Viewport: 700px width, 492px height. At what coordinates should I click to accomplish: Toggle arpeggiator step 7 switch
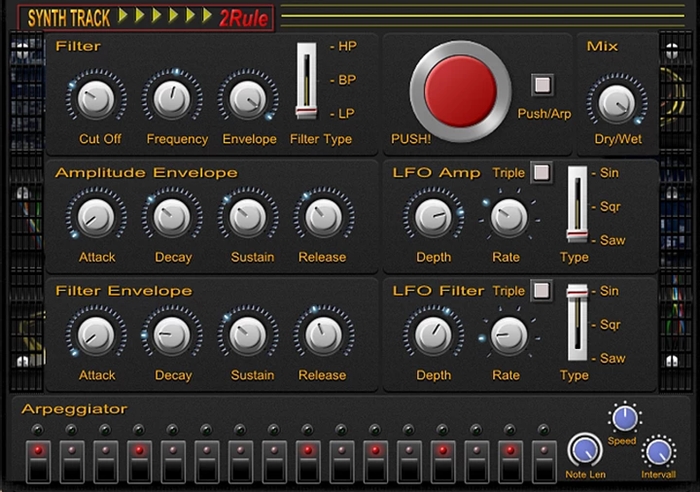241,462
